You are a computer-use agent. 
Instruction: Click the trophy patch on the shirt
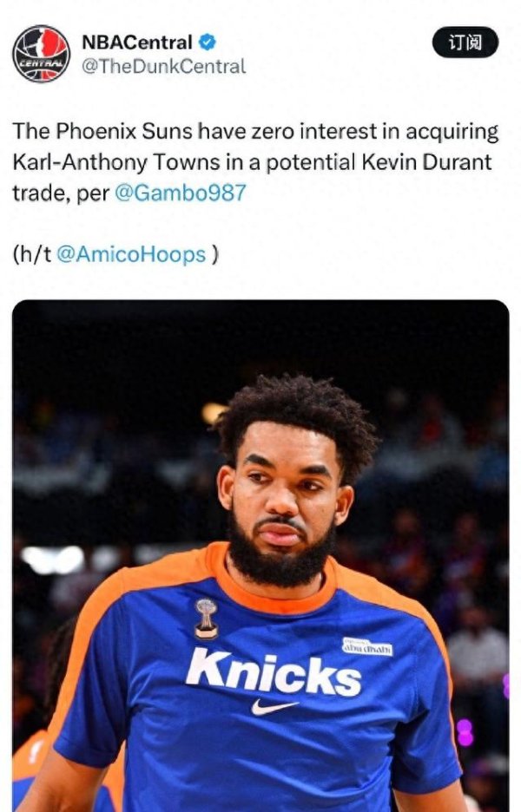point(207,619)
